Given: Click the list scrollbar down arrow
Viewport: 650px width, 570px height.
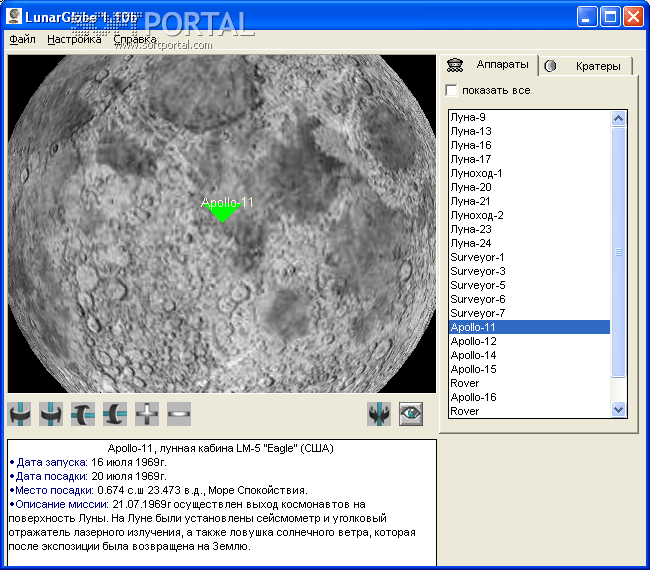Looking at the screenshot, I should pos(618,409).
